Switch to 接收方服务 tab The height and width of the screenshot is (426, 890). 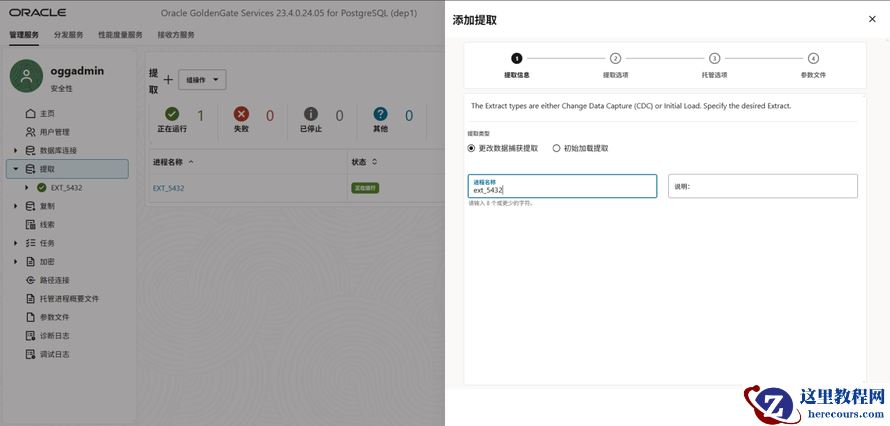point(176,35)
